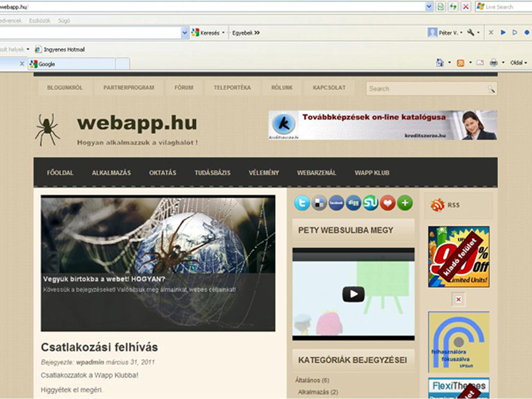Open the Ingyenes Hotmail favorites link

pyautogui.click(x=60, y=49)
